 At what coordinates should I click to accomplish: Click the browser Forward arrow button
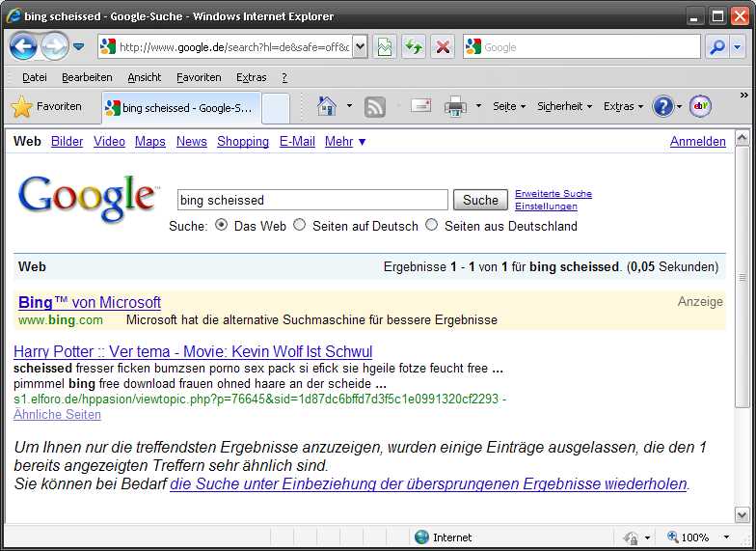(x=54, y=46)
